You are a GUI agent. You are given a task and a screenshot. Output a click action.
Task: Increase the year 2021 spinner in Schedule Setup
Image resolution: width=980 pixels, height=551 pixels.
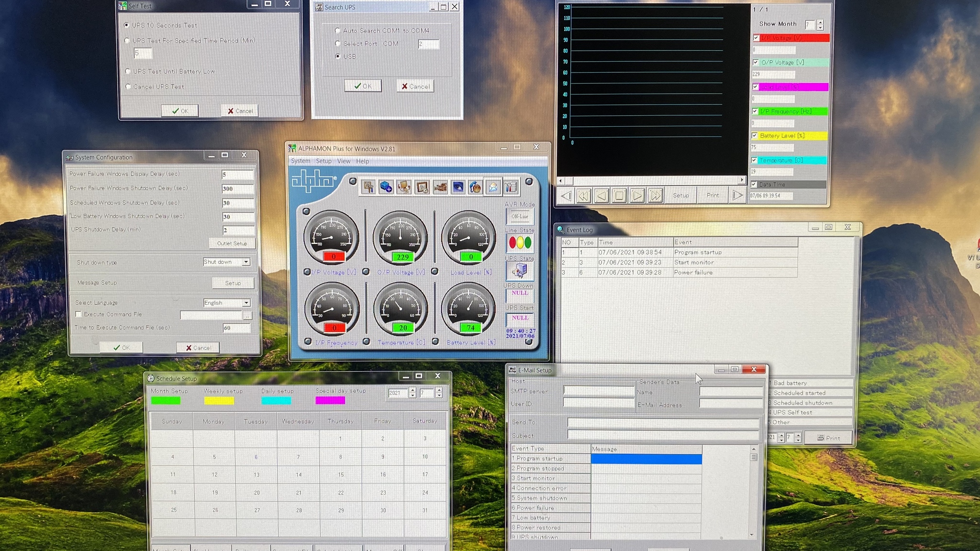pyautogui.click(x=412, y=390)
